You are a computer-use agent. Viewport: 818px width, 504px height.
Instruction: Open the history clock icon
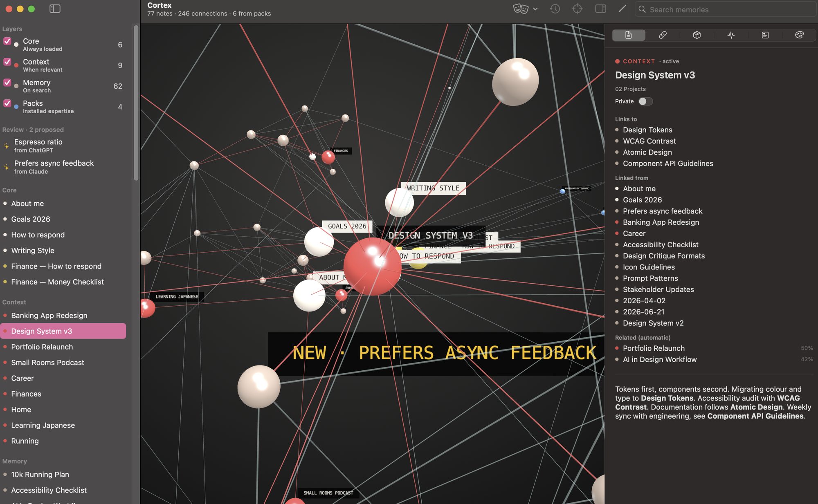click(555, 9)
